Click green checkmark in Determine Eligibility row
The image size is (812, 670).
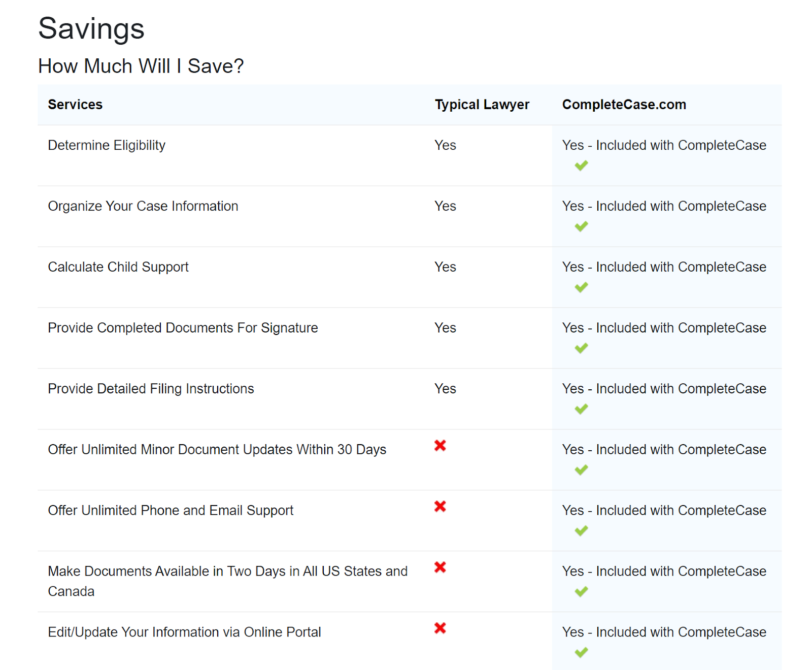(x=581, y=165)
